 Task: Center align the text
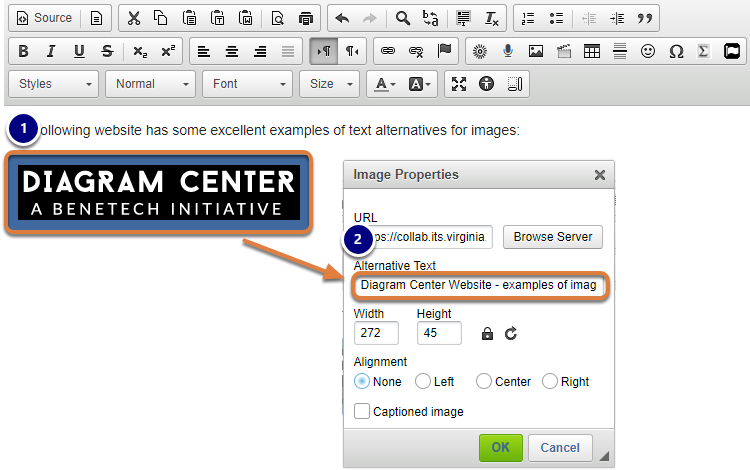[232, 51]
